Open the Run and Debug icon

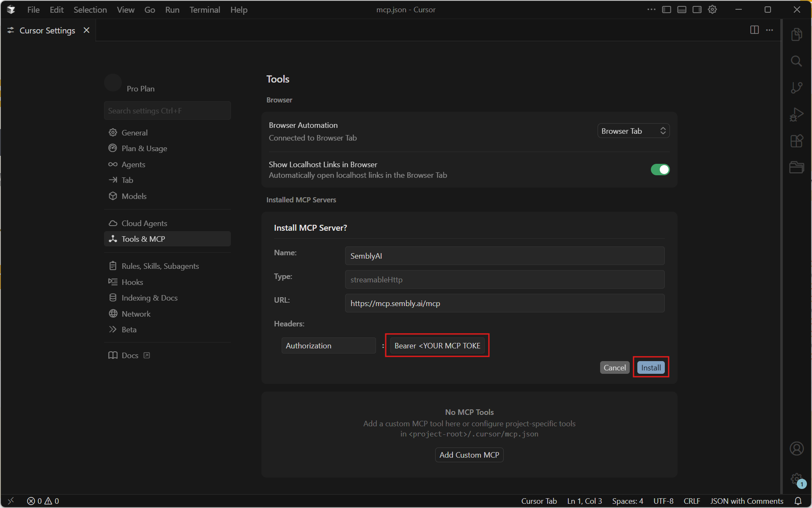[x=796, y=114]
